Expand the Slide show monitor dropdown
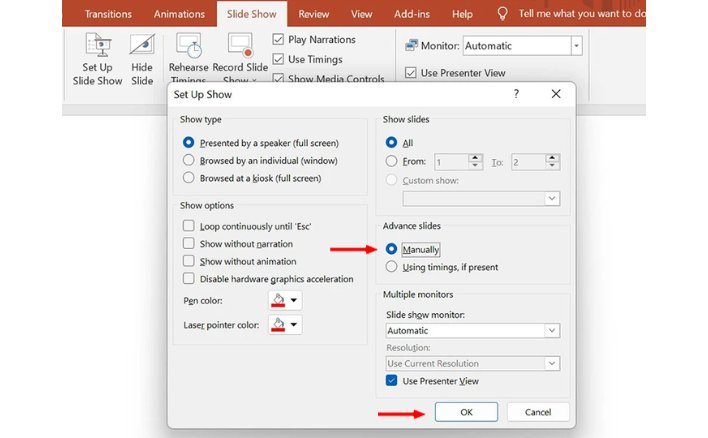The image size is (708, 438). tap(552, 331)
